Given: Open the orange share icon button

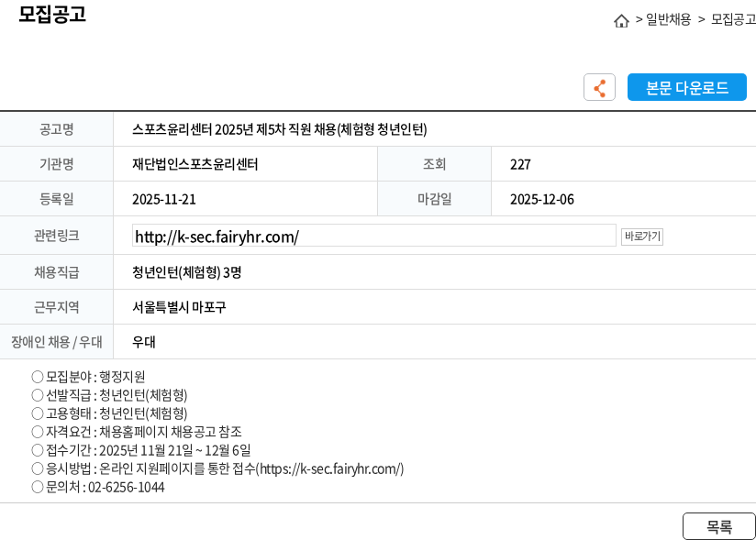Looking at the screenshot, I should (x=599, y=87).
